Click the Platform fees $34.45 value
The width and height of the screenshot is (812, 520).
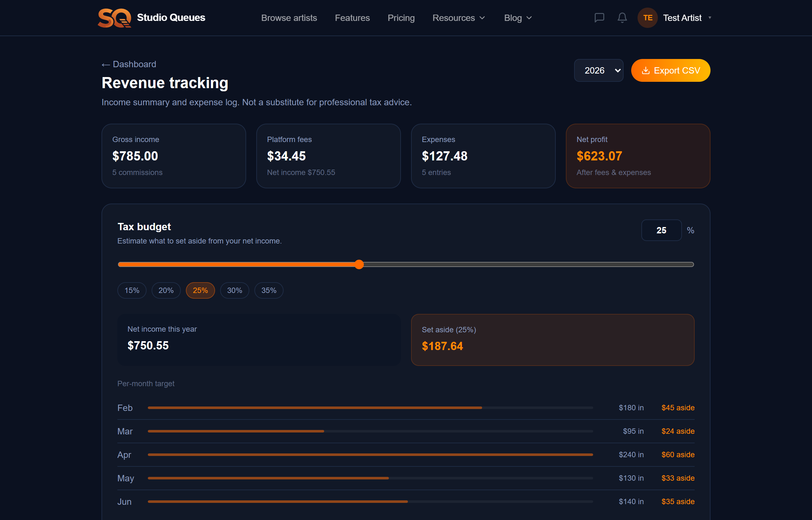286,156
